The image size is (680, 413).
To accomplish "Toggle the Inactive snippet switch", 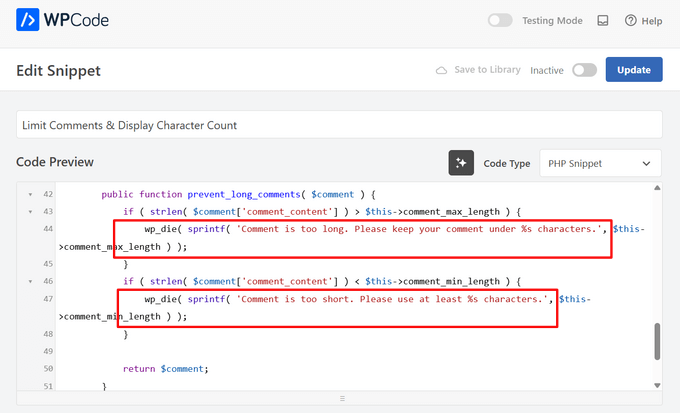I will (x=584, y=70).
